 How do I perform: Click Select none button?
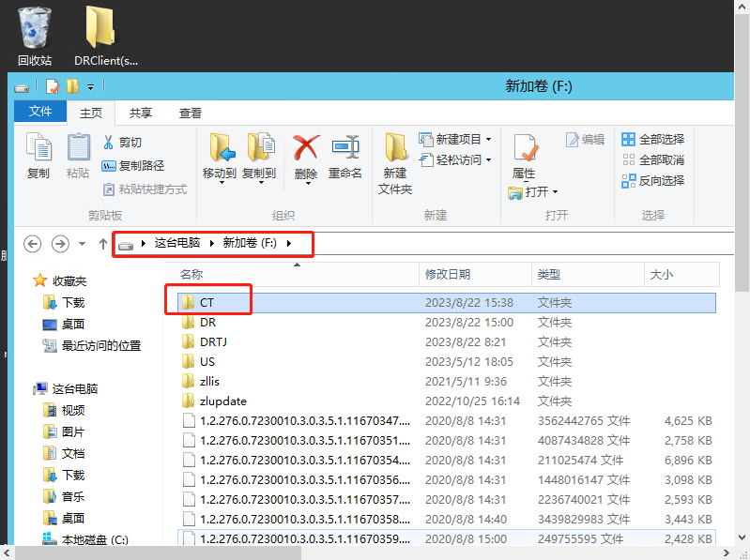[653, 159]
